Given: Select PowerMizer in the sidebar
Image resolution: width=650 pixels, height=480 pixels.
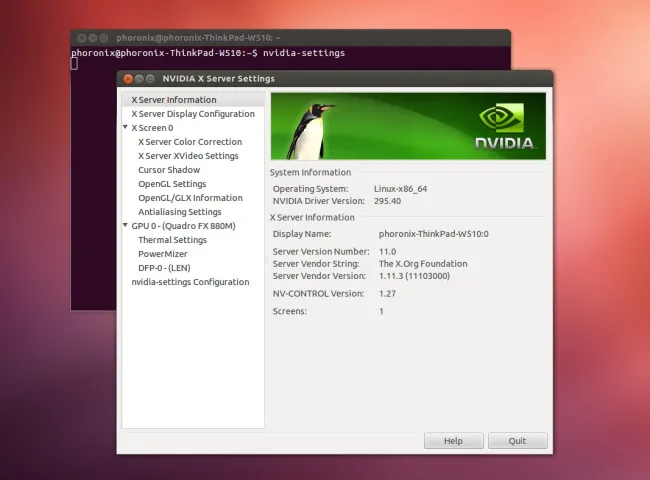Looking at the screenshot, I should (161, 254).
